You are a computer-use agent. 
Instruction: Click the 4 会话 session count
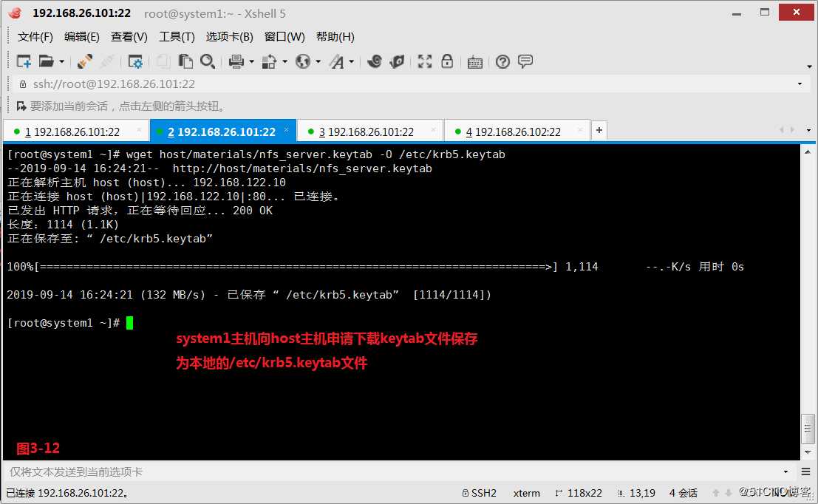(x=684, y=493)
